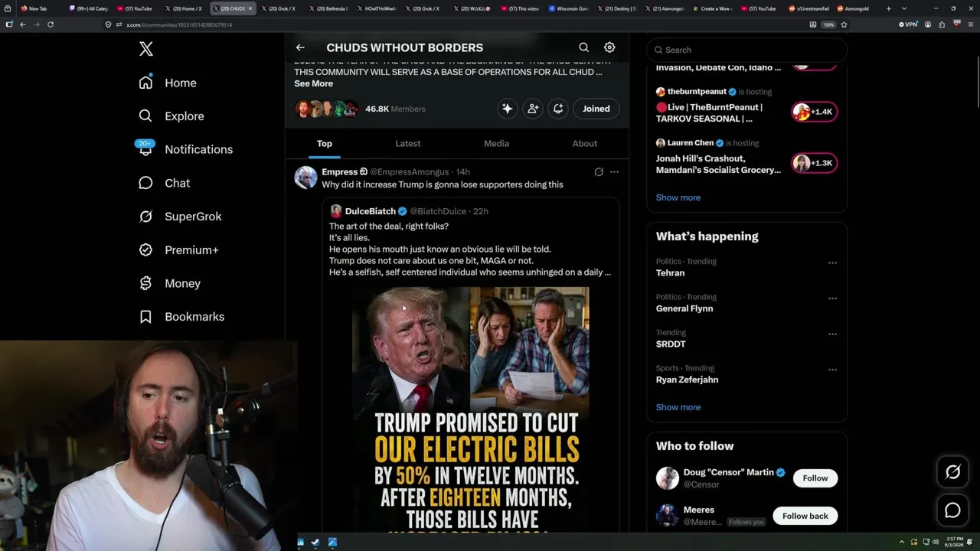The height and width of the screenshot is (551, 980).
Task: Follow Doug "Censor" Martin
Action: click(x=815, y=478)
